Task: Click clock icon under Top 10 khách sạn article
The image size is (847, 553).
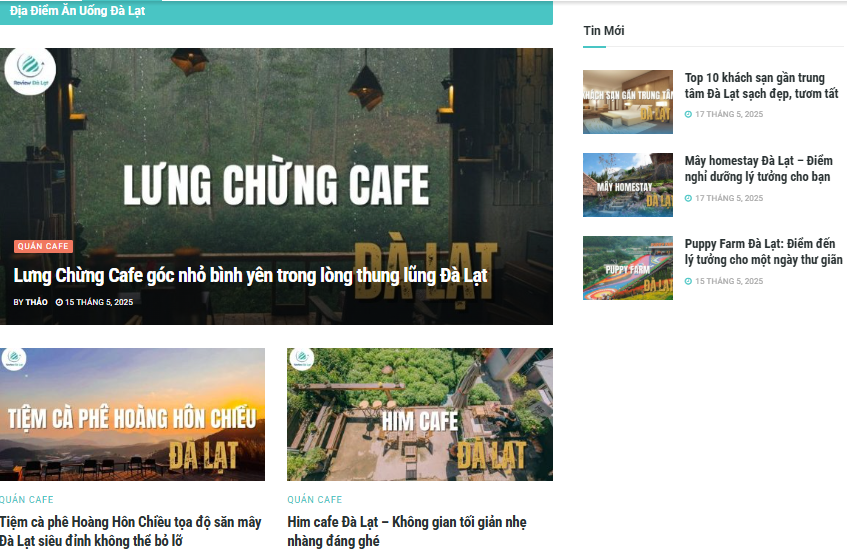Action: [x=688, y=114]
